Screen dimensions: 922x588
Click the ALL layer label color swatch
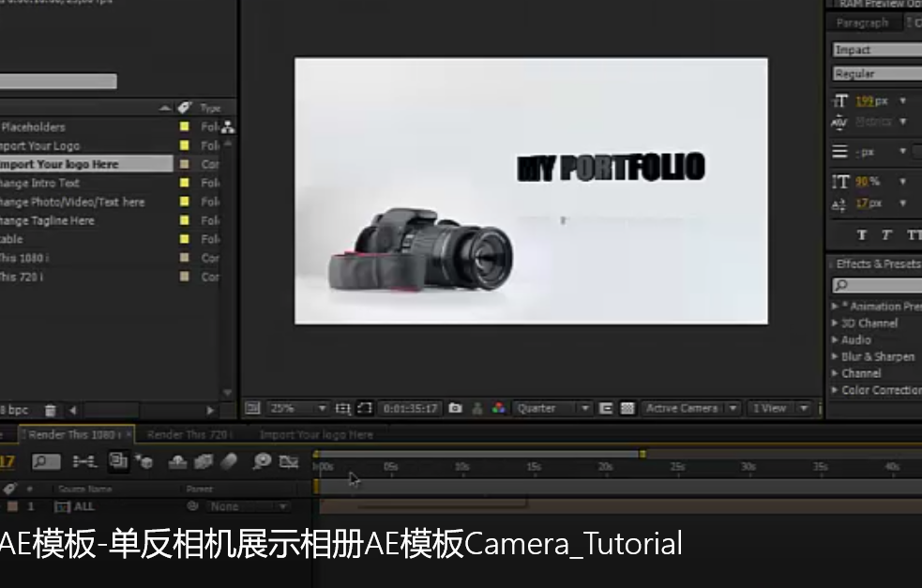click(12, 506)
